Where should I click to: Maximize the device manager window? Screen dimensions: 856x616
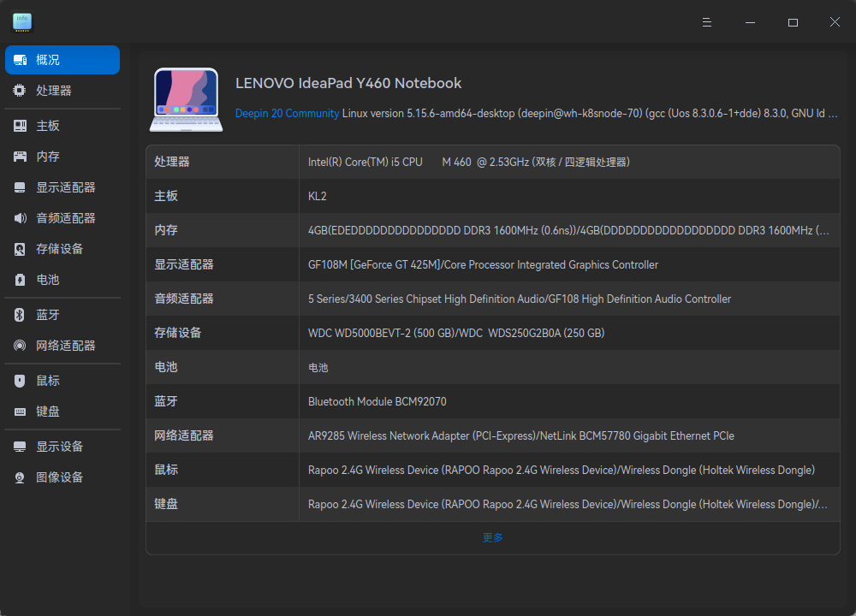tap(793, 22)
